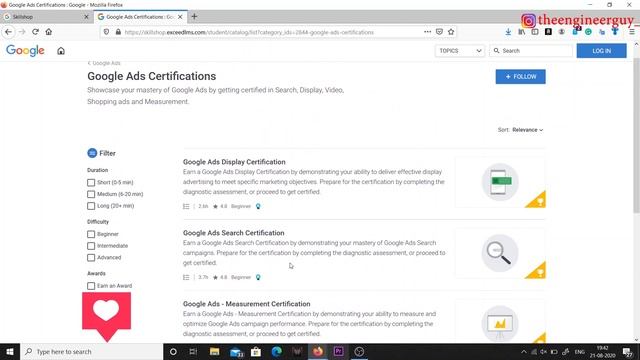Check the Medium (6-20 min) duration filter
The height and width of the screenshot is (360, 640).
coord(91,194)
